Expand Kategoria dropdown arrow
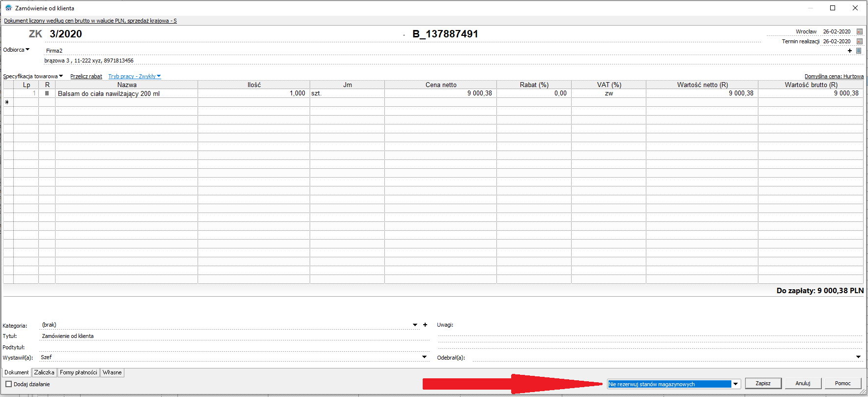The height and width of the screenshot is (397, 868). coord(415,325)
